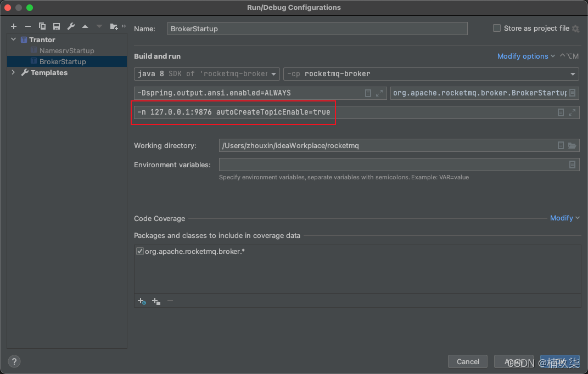Viewport: 588px width, 374px height.
Task: Click the copy configuration icon
Action: tap(42, 26)
